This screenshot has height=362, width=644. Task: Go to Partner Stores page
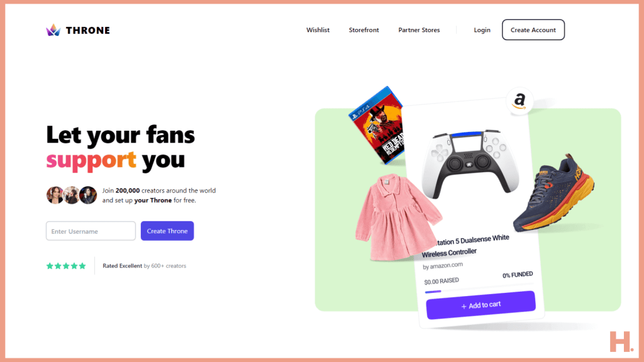pos(419,30)
